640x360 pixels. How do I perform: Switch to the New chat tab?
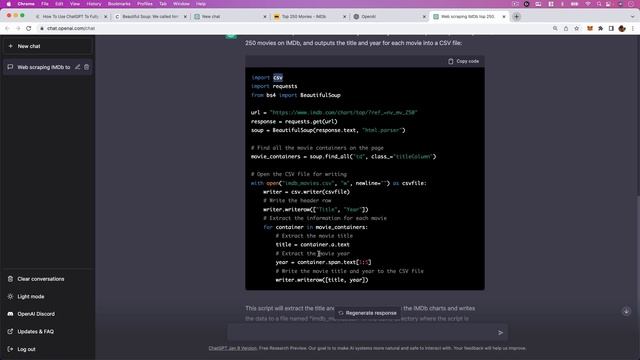[x=230, y=17]
